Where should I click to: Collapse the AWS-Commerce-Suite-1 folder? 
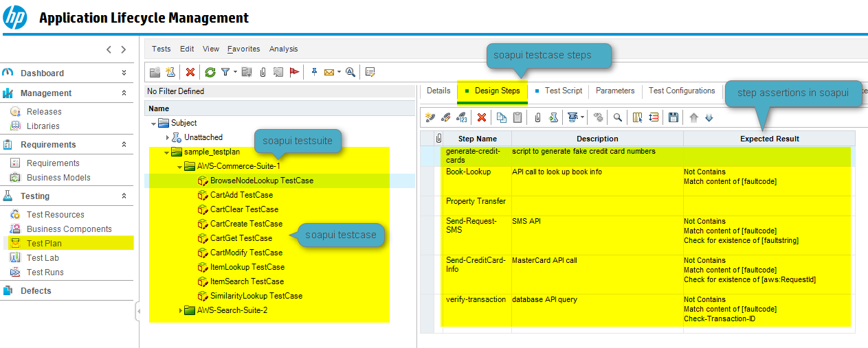(x=179, y=166)
